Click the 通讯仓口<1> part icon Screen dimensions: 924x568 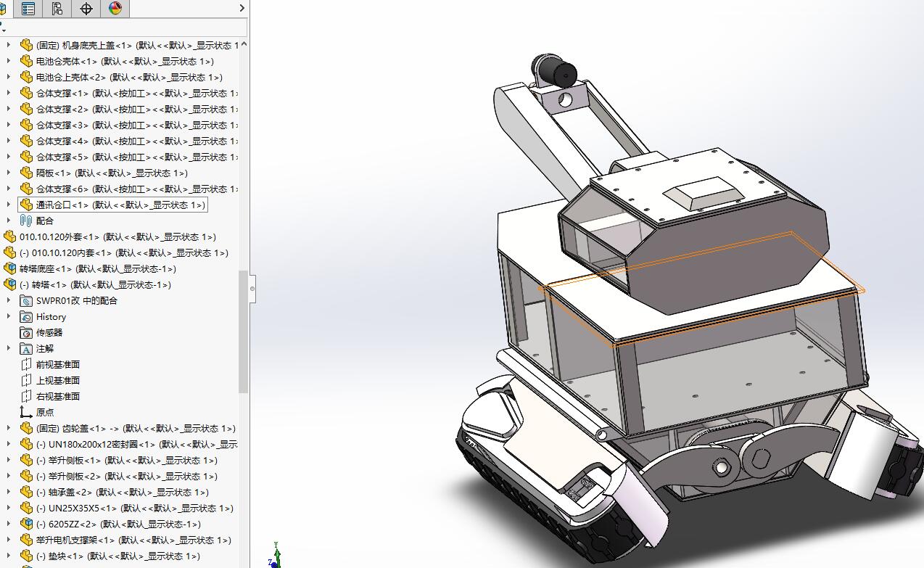click(26, 205)
